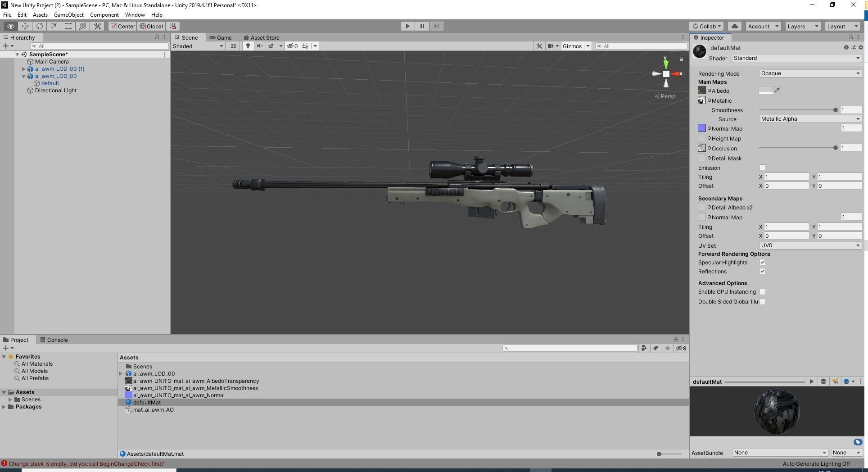This screenshot has height=472, width=868.
Task: Open the Shaded draw mode dropdown
Action: point(197,46)
